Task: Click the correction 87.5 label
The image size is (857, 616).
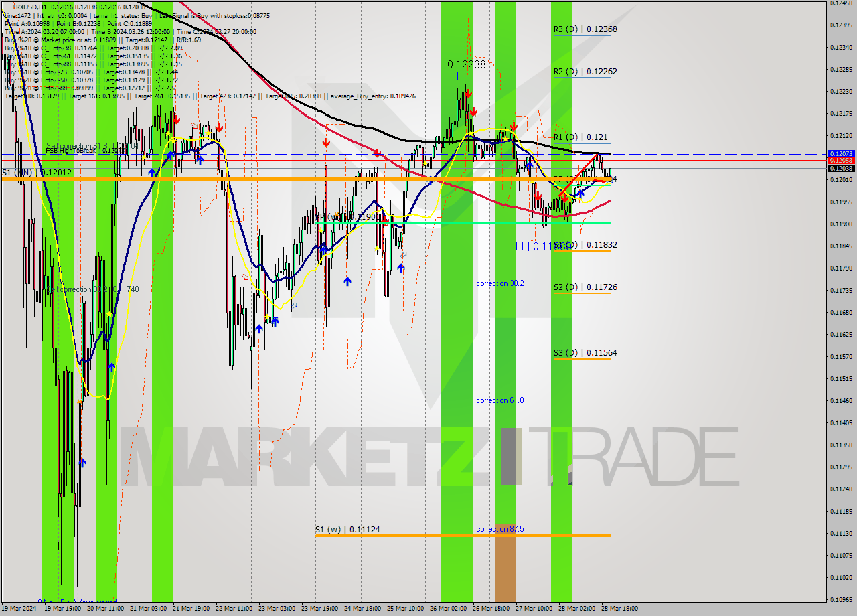Action: [x=500, y=529]
